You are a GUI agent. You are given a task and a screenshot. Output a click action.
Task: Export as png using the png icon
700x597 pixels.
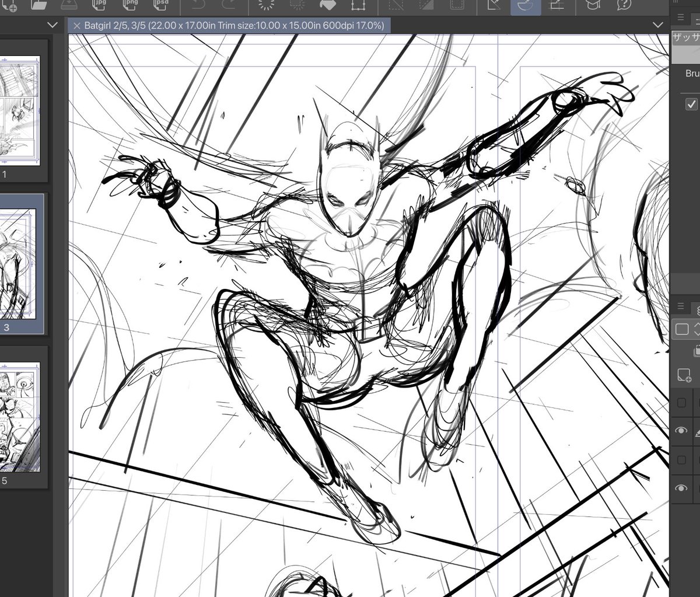pos(130,6)
